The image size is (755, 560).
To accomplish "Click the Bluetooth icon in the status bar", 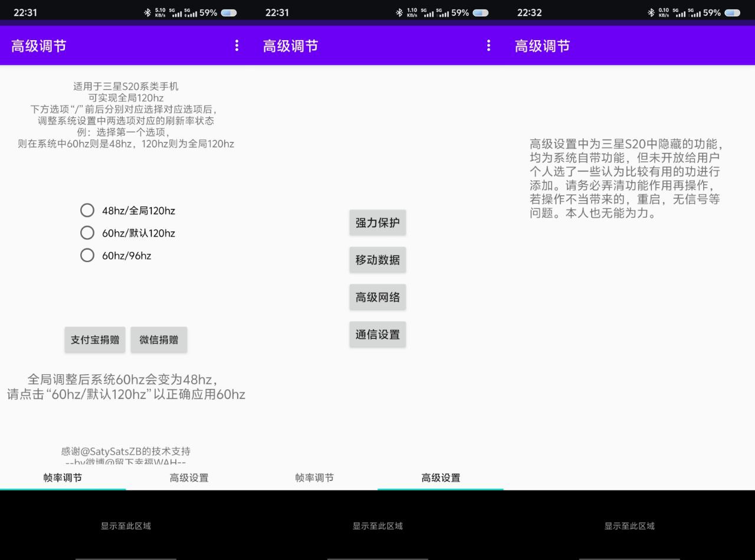I will pyautogui.click(x=147, y=12).
